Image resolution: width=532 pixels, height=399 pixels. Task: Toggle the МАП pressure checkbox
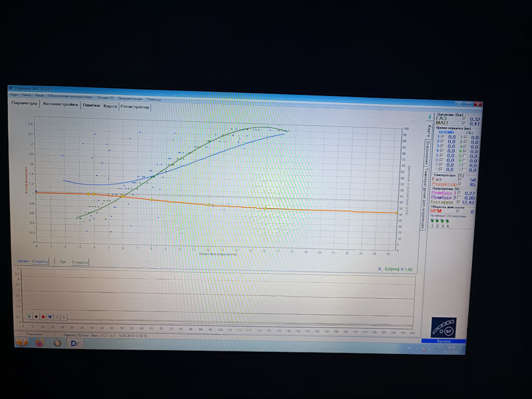pos(464,123)
